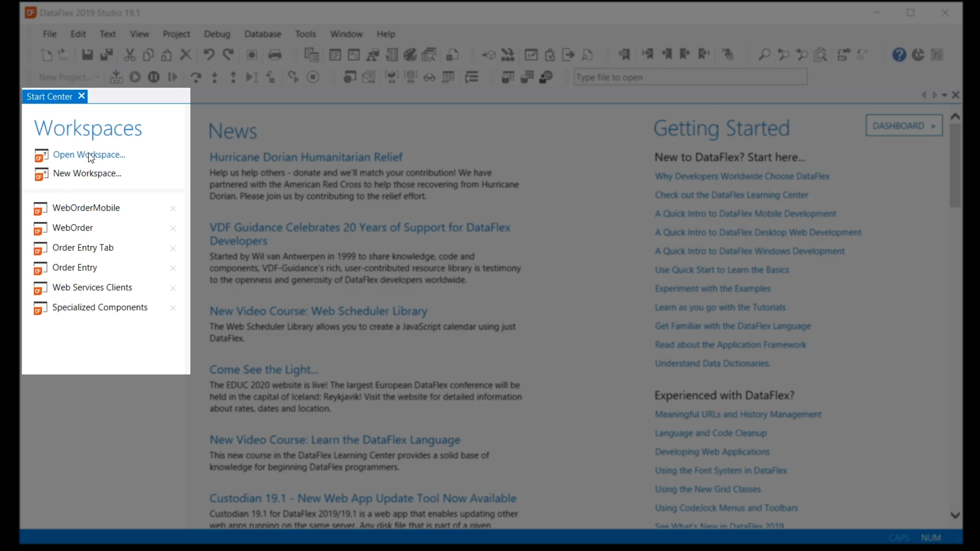Screen dimensions: 980x551
Task: Click the Step Over debug icon
Action: click(195, 77)
